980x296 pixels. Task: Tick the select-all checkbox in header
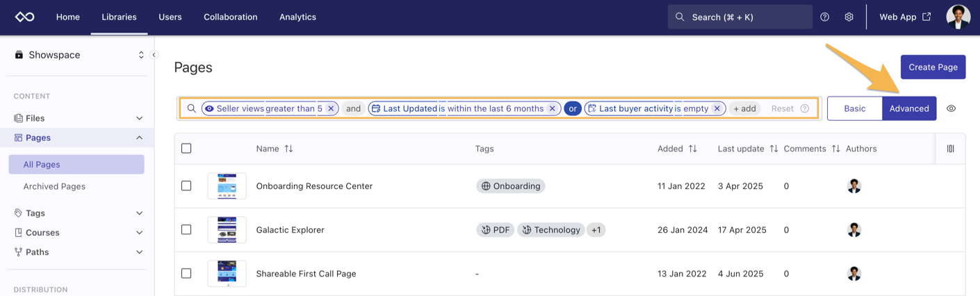click(x=186, y=149)
